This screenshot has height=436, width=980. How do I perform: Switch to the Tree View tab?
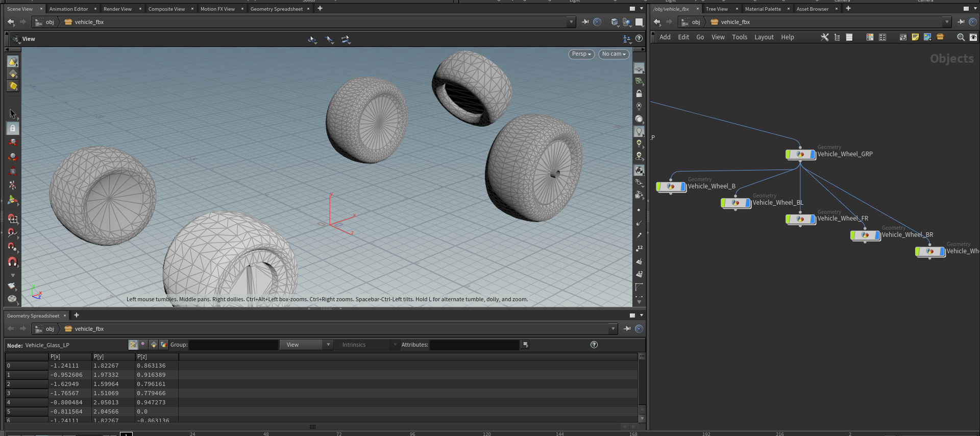(x=717, y=9)
